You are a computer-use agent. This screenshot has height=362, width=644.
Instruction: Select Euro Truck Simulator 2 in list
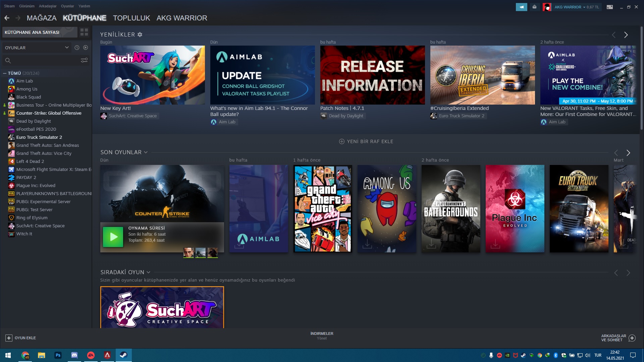pos(39,137)
